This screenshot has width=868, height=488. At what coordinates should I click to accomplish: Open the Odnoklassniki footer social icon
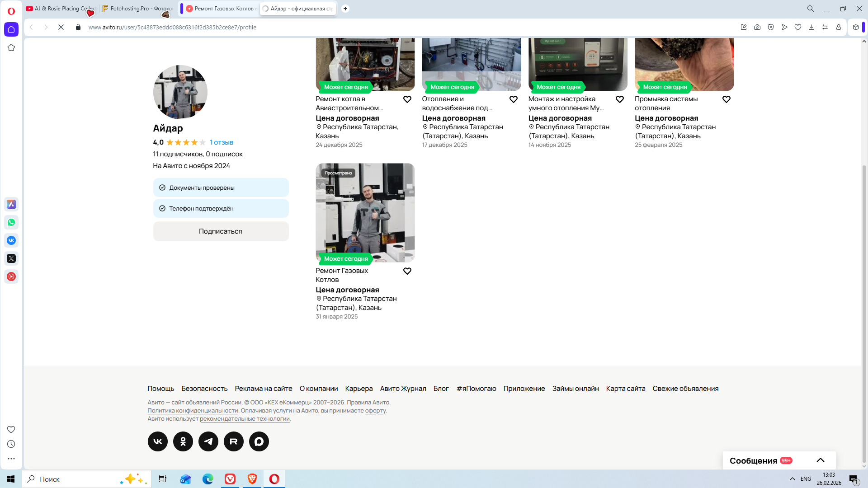[183, 441]
